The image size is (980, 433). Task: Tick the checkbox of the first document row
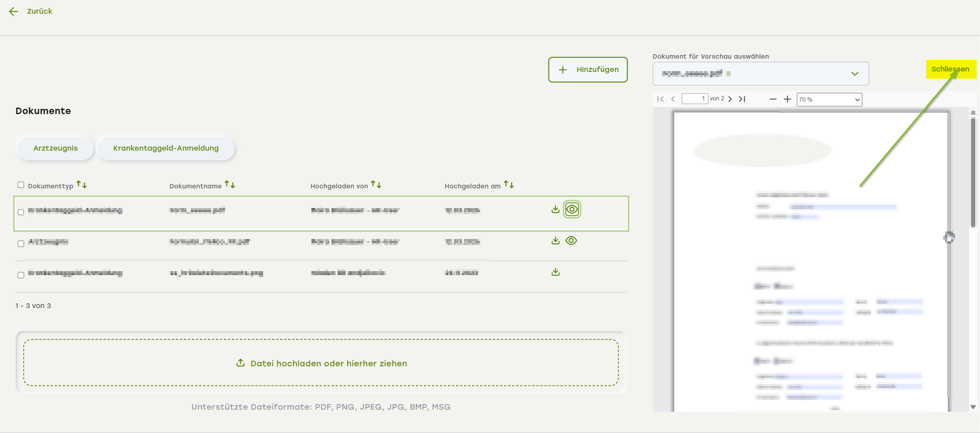coord(21,212)
